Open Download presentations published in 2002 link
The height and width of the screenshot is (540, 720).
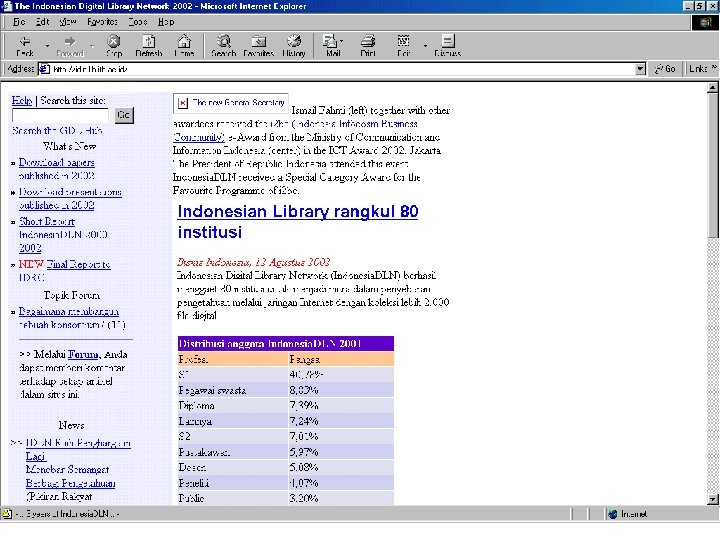[70, 198]
